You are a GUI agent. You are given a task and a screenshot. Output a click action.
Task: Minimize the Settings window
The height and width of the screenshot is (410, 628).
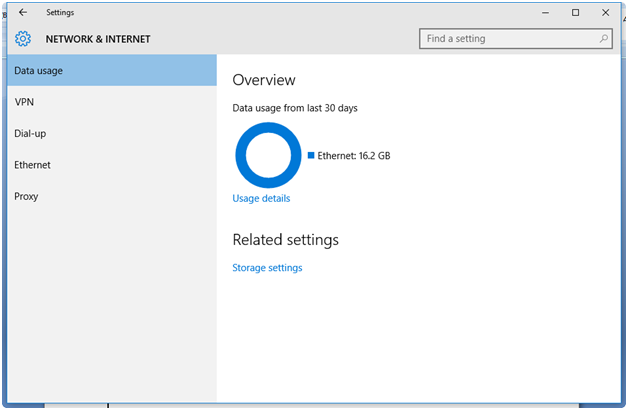click(545, 12)
